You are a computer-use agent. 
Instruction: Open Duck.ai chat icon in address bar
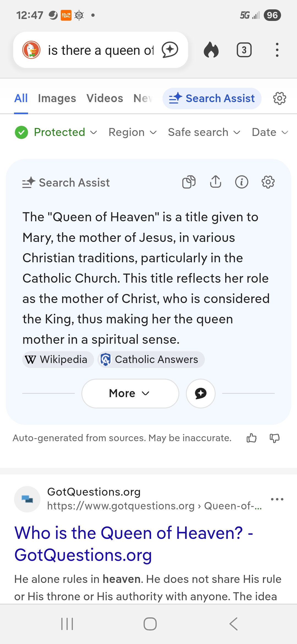click(170, 50)
